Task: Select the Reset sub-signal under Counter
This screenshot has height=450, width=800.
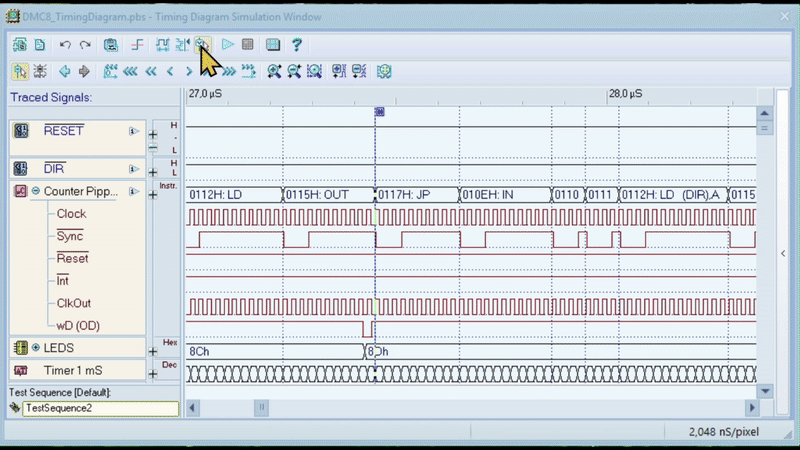Action: pyautogui.click(x=72, y=259)
